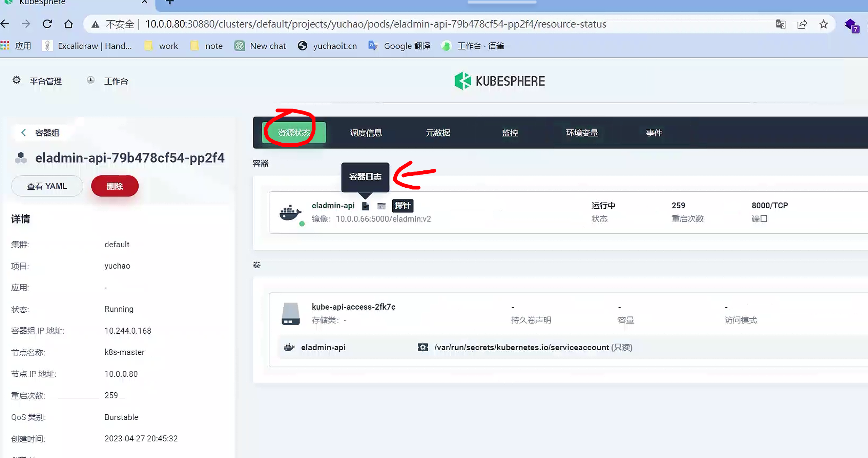Click the 查看 YAML button
868x458 pixels.
point(47,186)
